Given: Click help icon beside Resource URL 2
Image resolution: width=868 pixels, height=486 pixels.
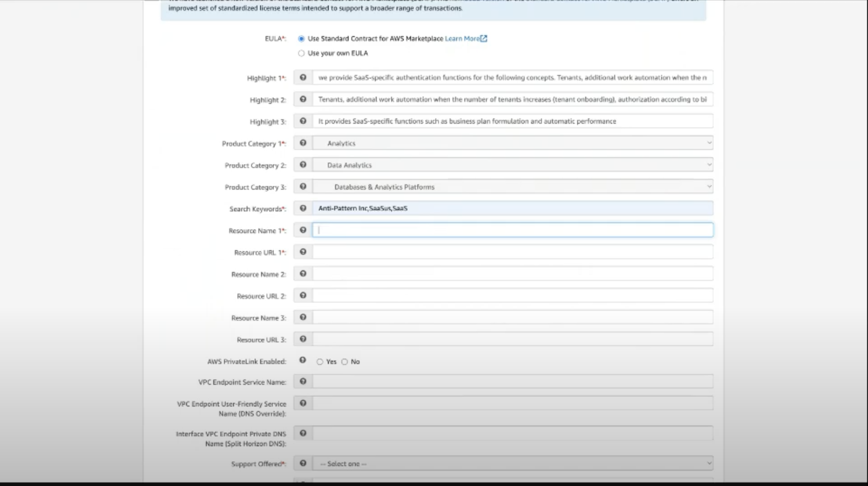Looking at the screenshot, I should 303,295.
